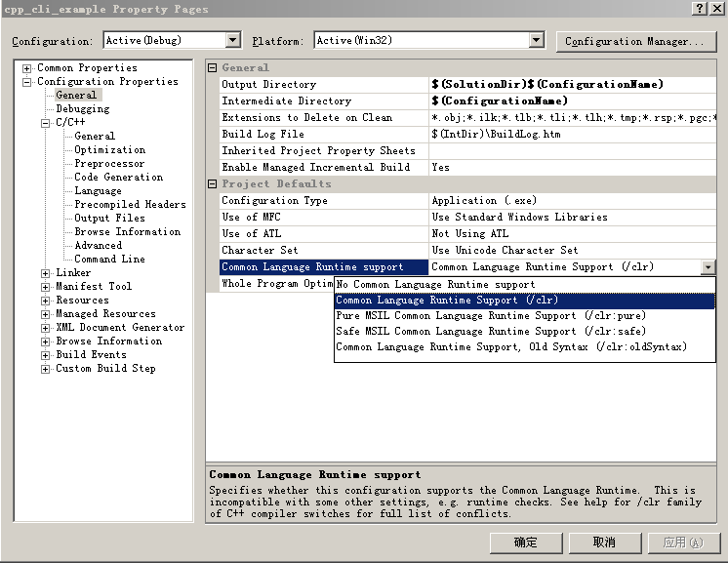Open the Platform dropdown
The image size is (728, 563).
click(536, 40)
